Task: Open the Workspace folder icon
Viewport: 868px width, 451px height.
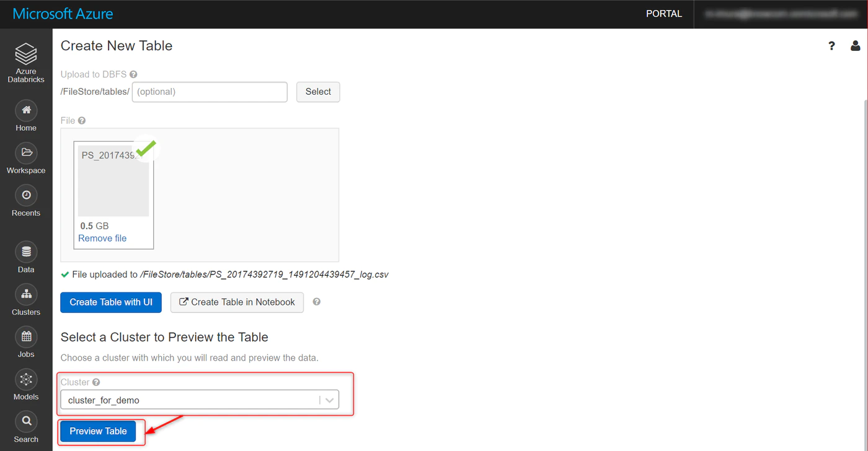Action: tap(26, 153)
